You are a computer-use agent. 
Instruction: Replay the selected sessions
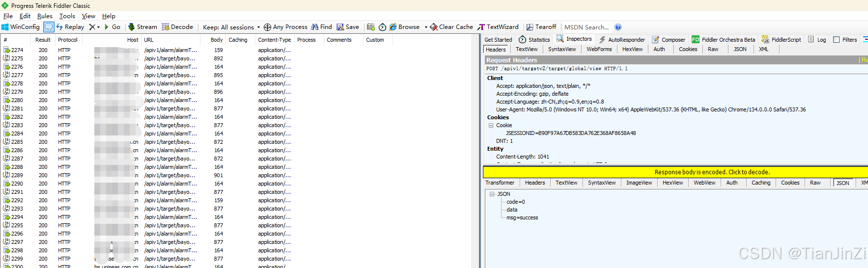[70, 27]
